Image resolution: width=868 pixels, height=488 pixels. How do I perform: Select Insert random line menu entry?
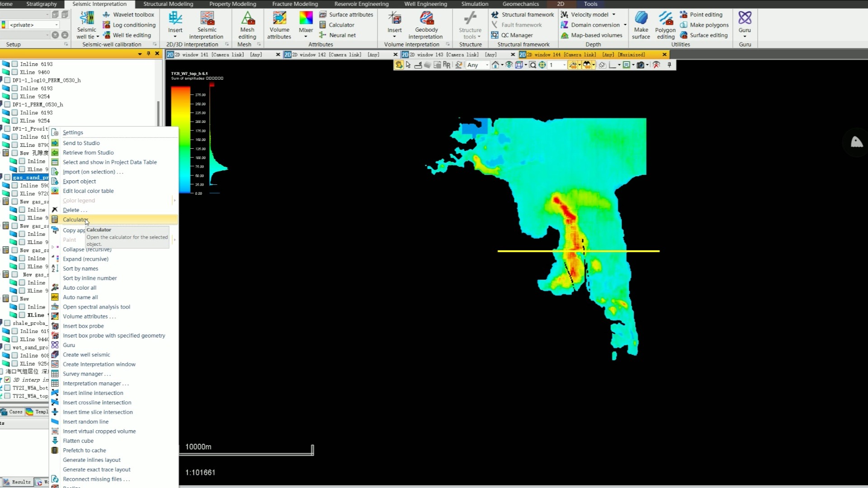click(114, 422)
